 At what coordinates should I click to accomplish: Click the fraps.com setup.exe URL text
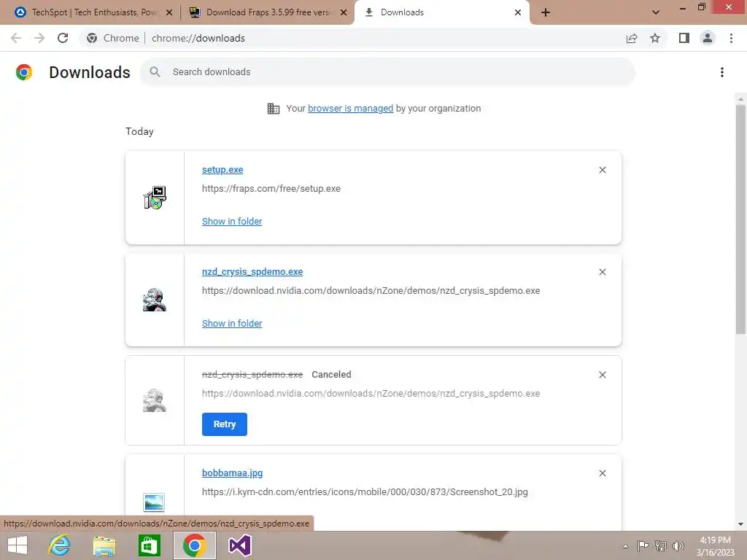271,189
